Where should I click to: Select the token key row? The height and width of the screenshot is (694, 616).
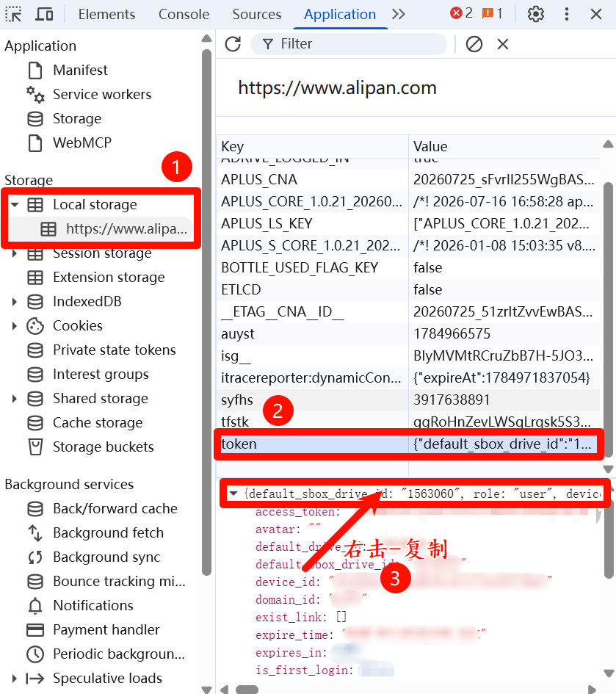coord(408,444)
